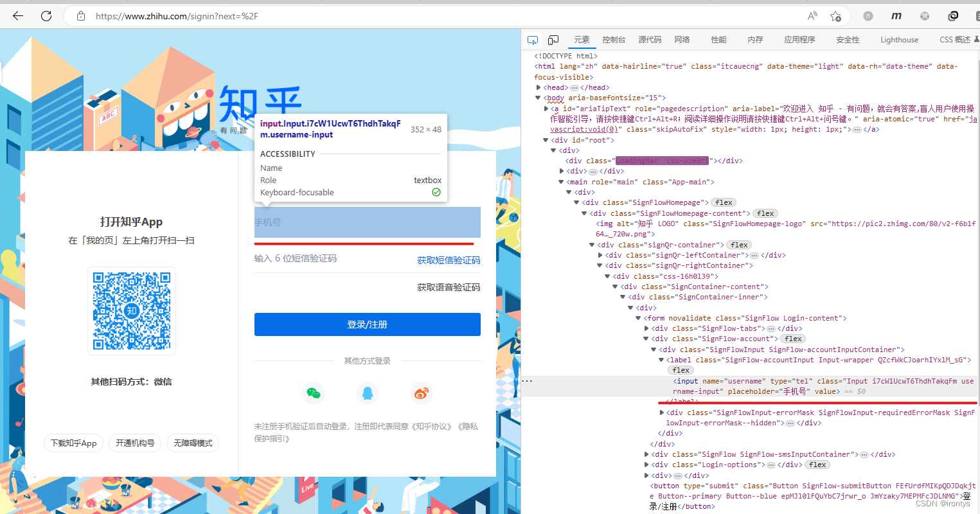Click the QR code image
Screen dimensions: 980x514
pyautogui.click(x=132, y=311)
